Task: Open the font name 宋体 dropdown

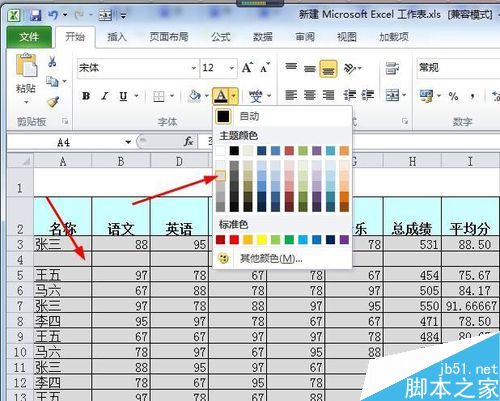Action: pyautogui.click(x=194, y=68)
